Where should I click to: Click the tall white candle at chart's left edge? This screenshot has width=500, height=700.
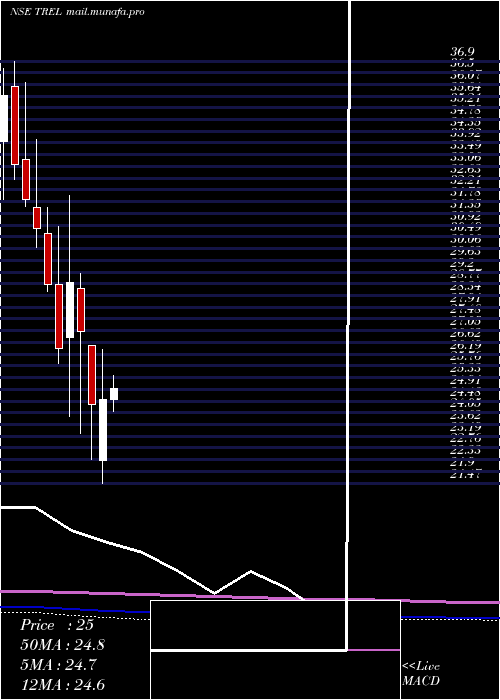point(4,119)
